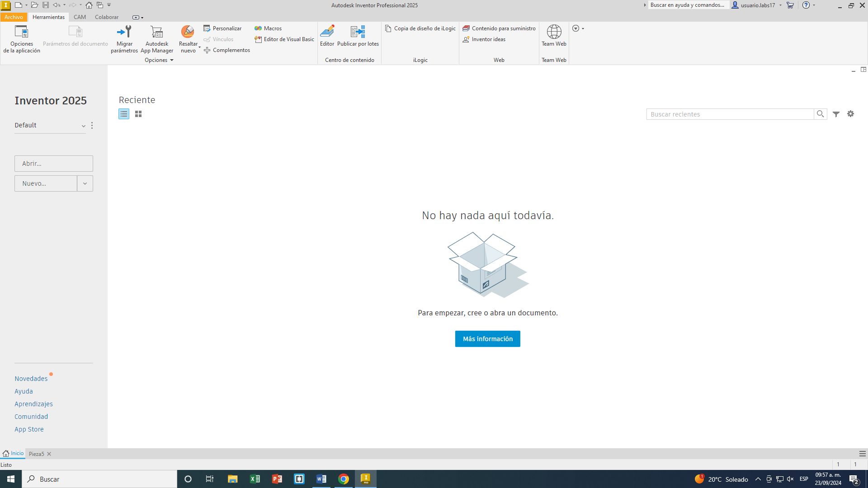Image resolution: width=868 pixels, height=488 pixels.
Task: Switch recent files to grid view
Action: [138, 114]
